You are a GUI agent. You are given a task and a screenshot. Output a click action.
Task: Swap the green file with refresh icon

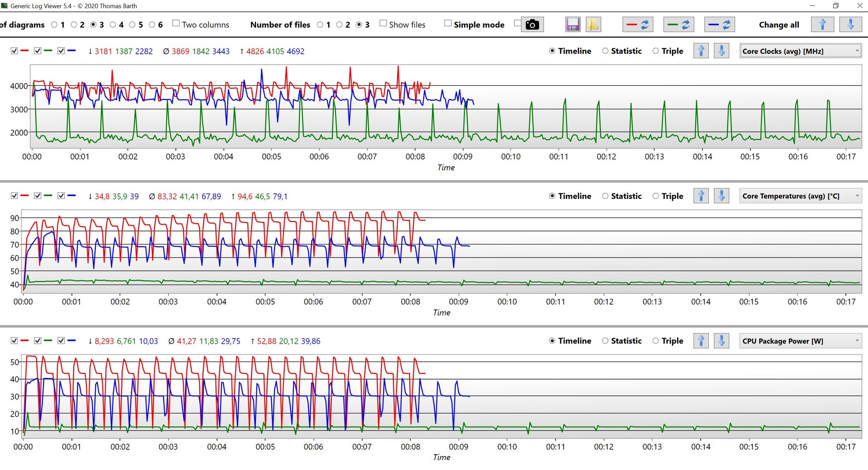point(679,24)
